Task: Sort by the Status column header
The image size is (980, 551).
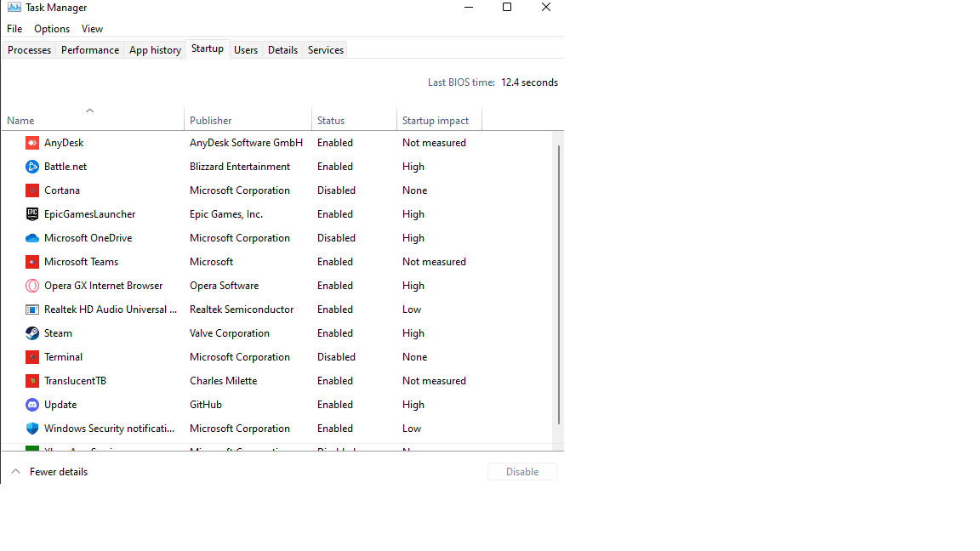Action: [354, 121]
